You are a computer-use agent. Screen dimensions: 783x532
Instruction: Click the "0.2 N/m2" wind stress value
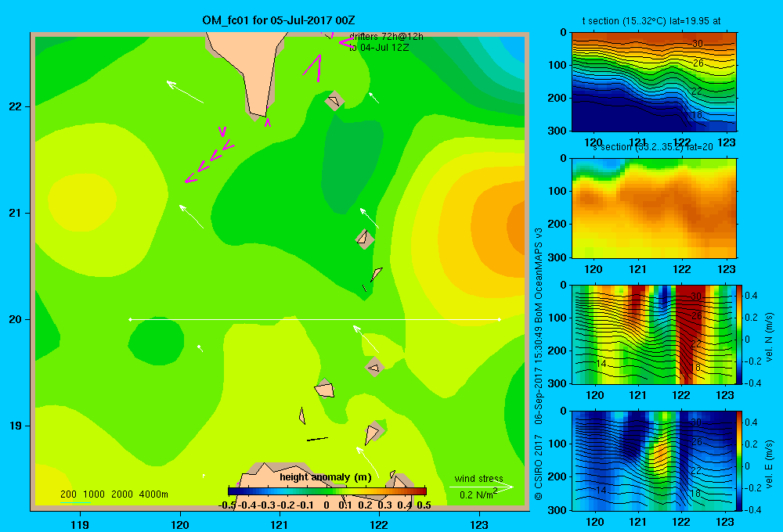pos(478,494)
